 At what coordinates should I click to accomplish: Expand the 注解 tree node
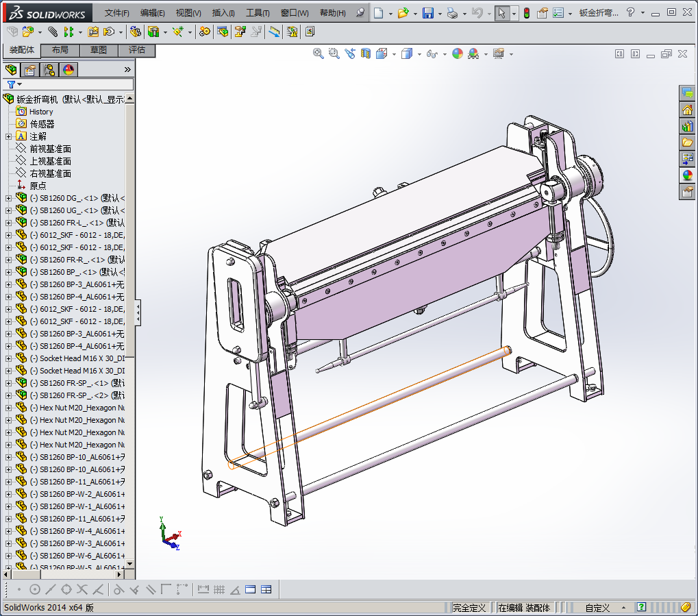point(8,136)
